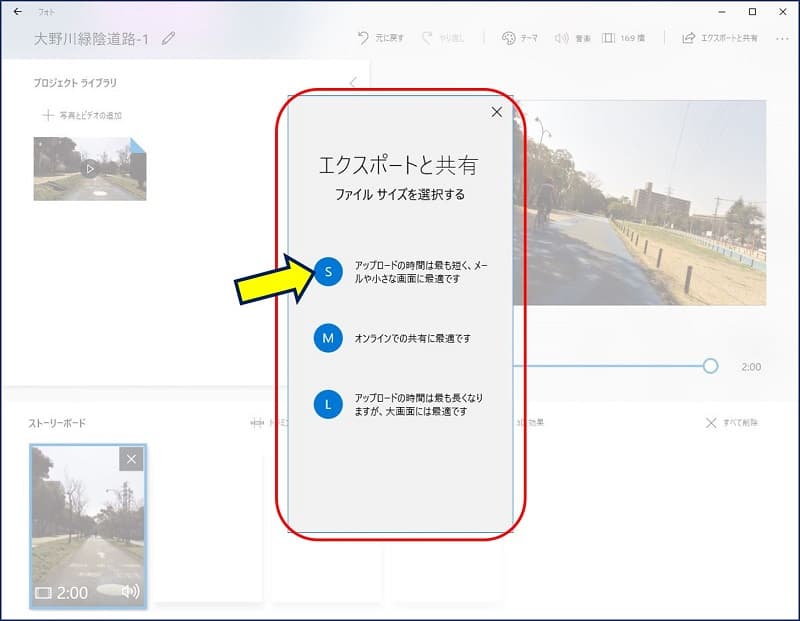
Task: Click the speaker icon on storyboard clip
Action: (130, 592)
